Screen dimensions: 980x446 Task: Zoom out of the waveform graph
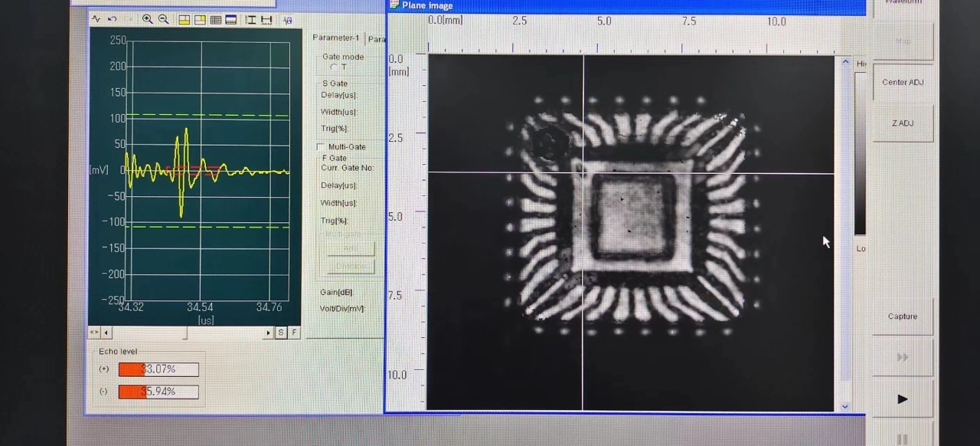tap(163, 19)
